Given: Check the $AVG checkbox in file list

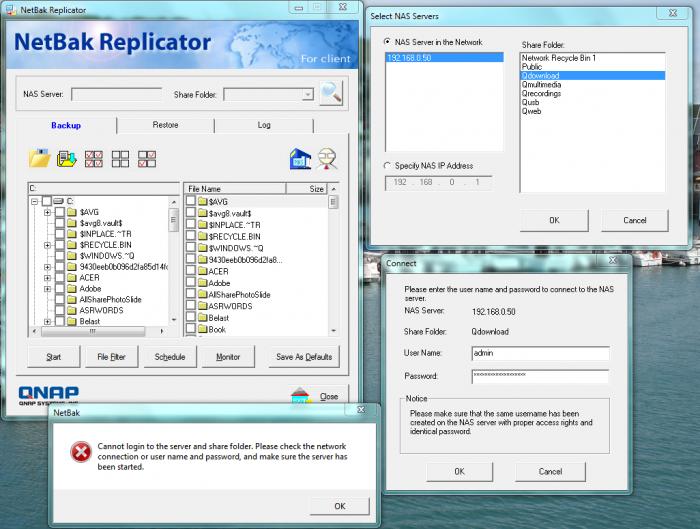Looking at the screenshot, I should [x=191, y=201].
